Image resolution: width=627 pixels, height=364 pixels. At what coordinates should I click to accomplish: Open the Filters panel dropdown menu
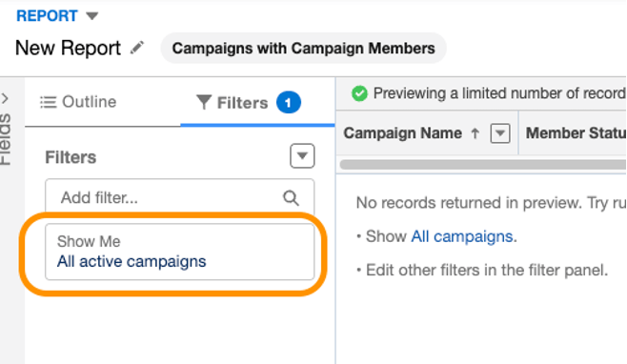coord(302,156)
